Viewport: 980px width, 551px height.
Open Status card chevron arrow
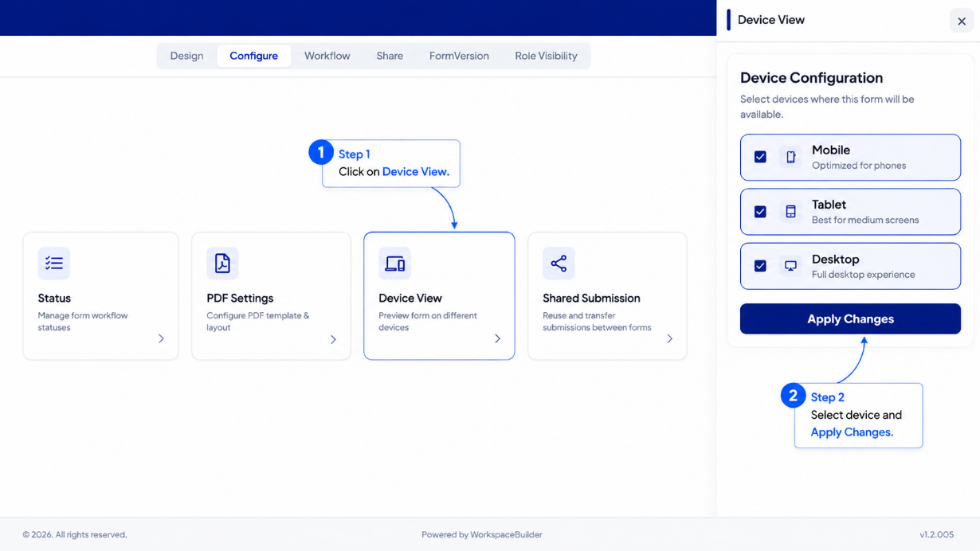pos(161,338)
